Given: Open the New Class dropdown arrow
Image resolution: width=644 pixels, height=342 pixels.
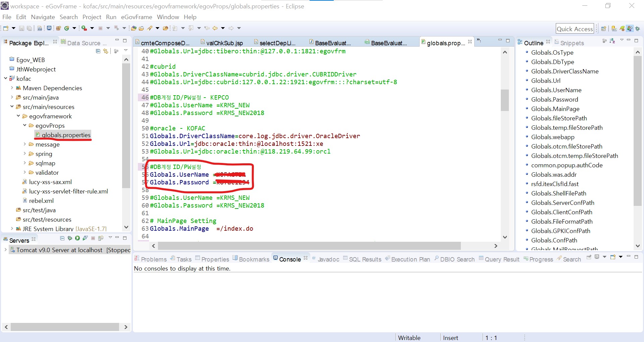Looking at the screenshot, I should (x=74, y=28).
